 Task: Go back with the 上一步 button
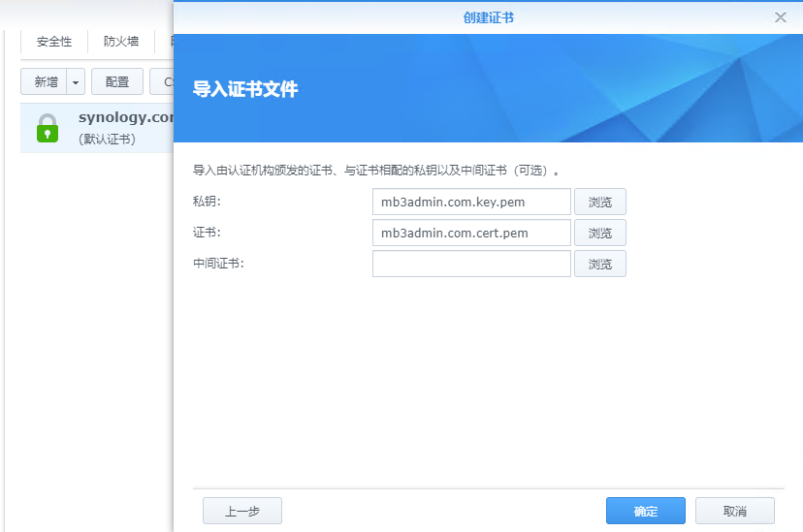coord(242,511)
